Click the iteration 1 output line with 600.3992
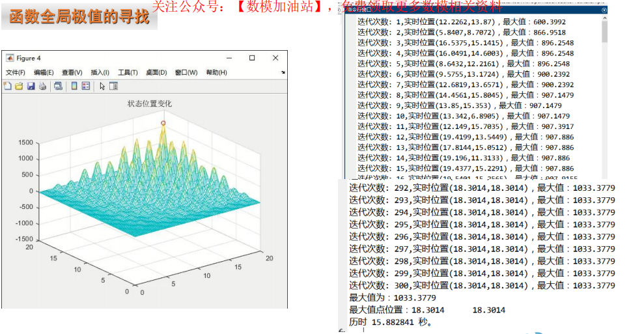644x334 pixels. coord(461,21)
